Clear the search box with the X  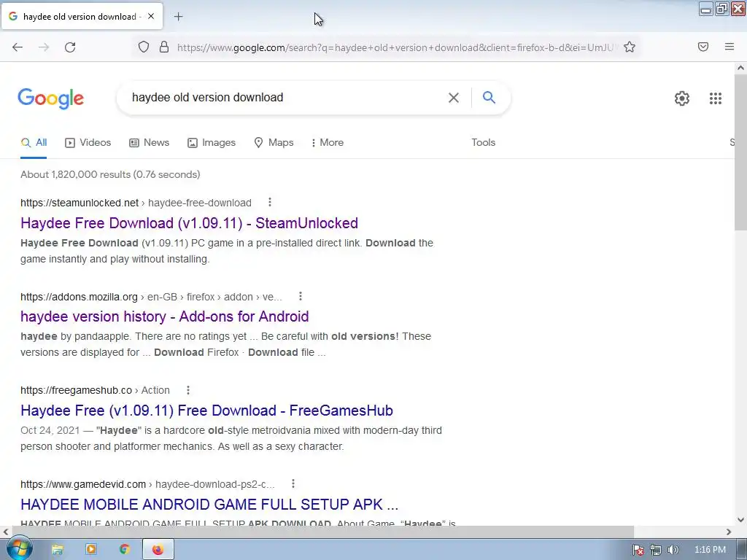(x=454, y=98)
